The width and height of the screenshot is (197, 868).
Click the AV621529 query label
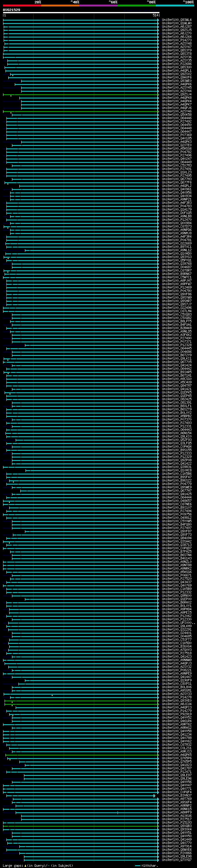pyautogui.click(x=11, y=10)
